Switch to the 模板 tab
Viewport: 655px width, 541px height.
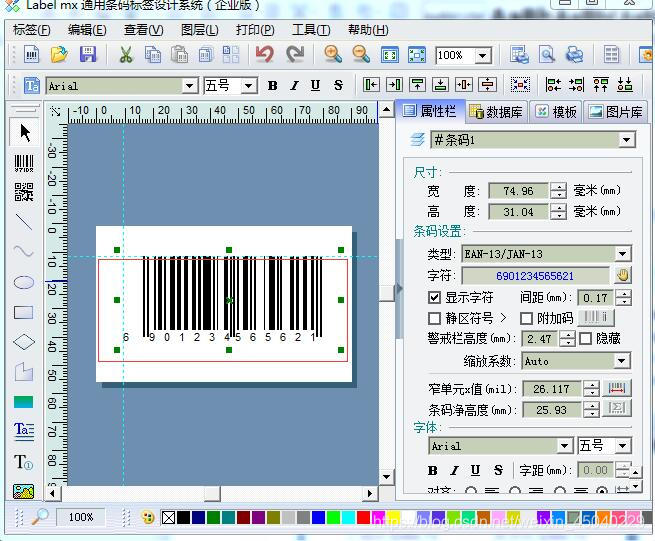point(556,112)
